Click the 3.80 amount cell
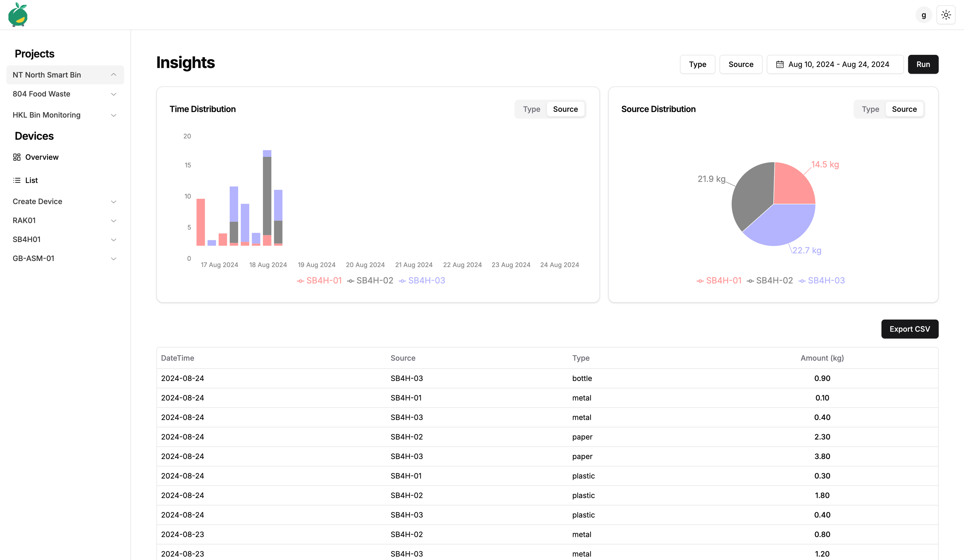The height and width of the screenshot is (560, 964). 822,456
